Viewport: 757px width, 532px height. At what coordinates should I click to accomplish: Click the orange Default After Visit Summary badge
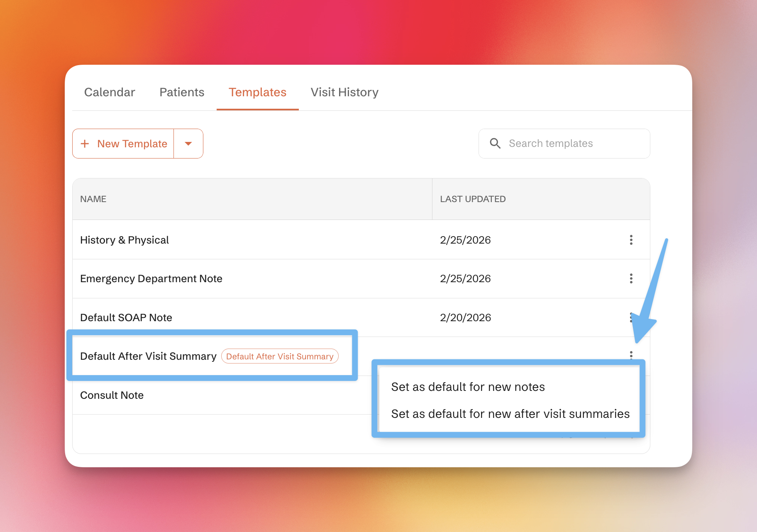280,356
